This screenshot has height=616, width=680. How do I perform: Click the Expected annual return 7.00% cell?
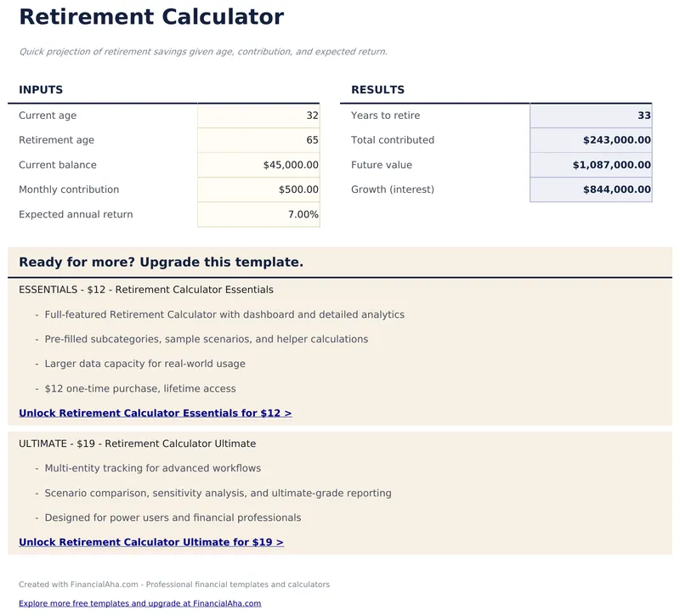coord(258,214)
